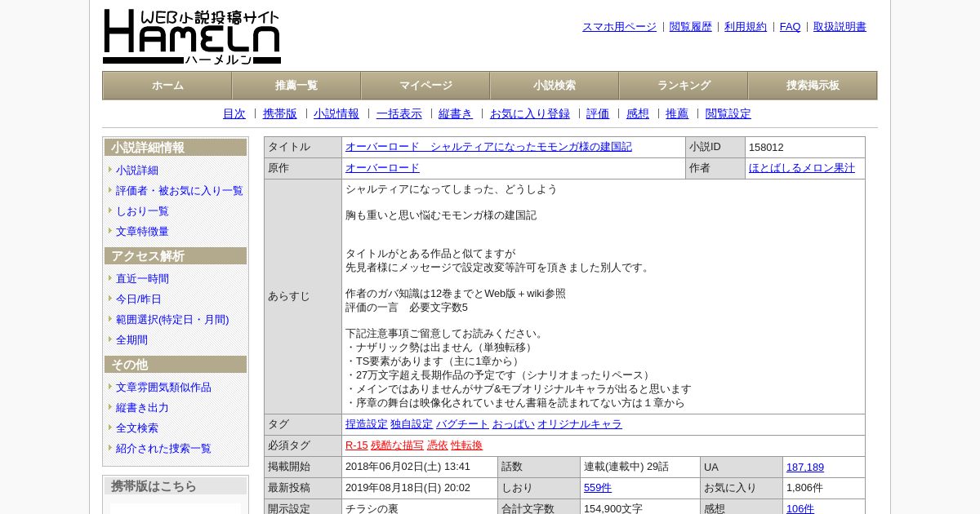
Task: Open the 原作 オーバーロード link
Action: [382, 168]
